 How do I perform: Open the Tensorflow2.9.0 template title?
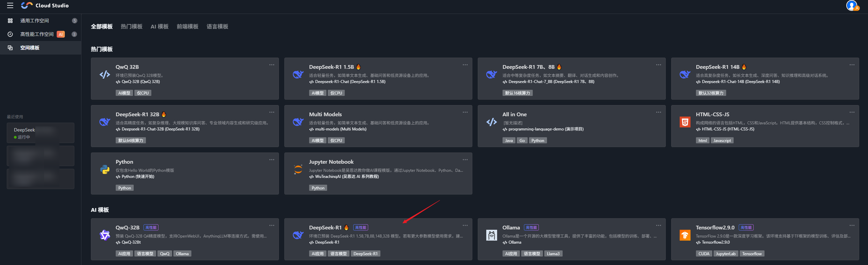(x=715, y=228)
